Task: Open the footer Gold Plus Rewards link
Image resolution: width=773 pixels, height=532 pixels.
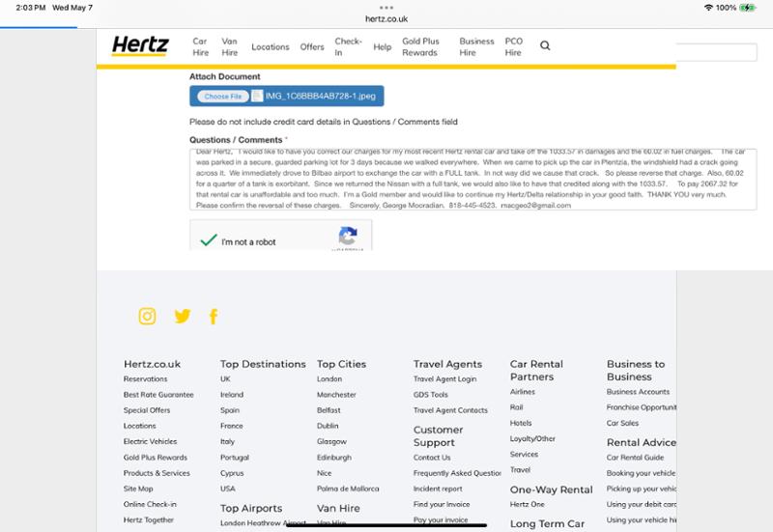Action: [156, 457]
